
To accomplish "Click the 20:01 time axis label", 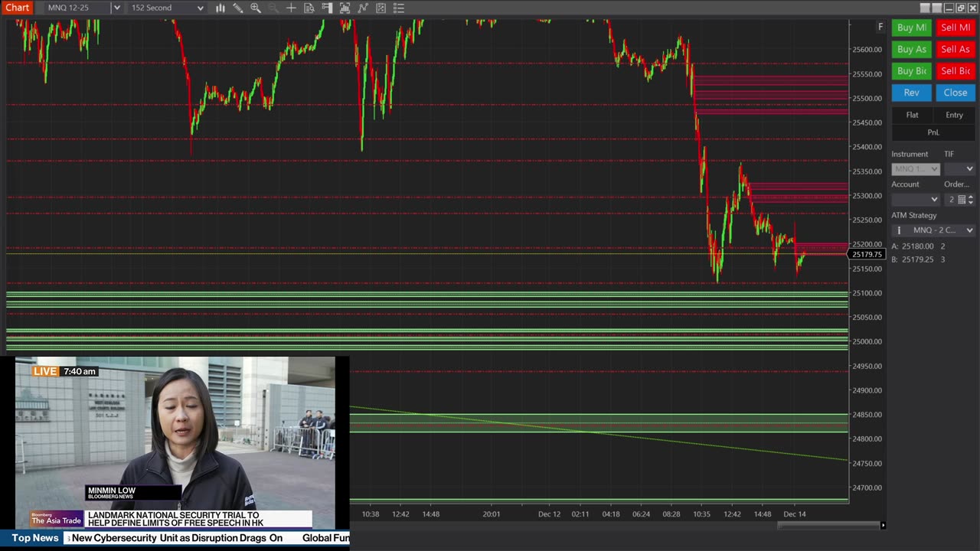I will coord(492,514).
